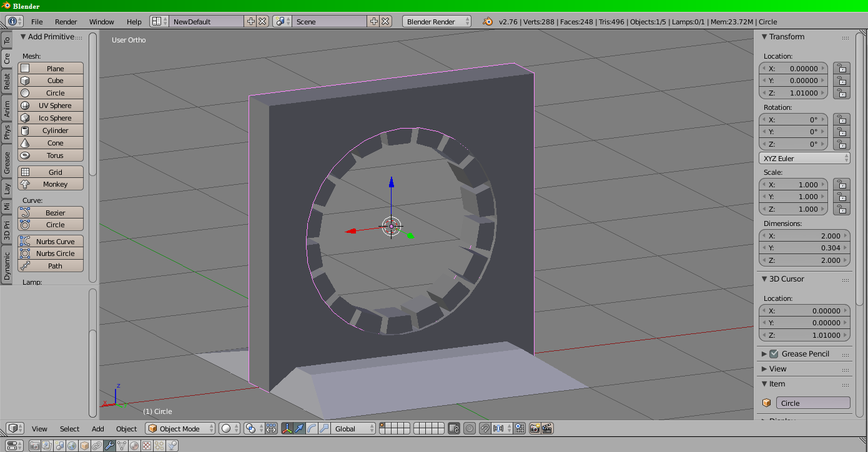Open the Blender Render engine dropdown
Image resolution: width=868 pixels, height=452 pixels.
[437, 21]
